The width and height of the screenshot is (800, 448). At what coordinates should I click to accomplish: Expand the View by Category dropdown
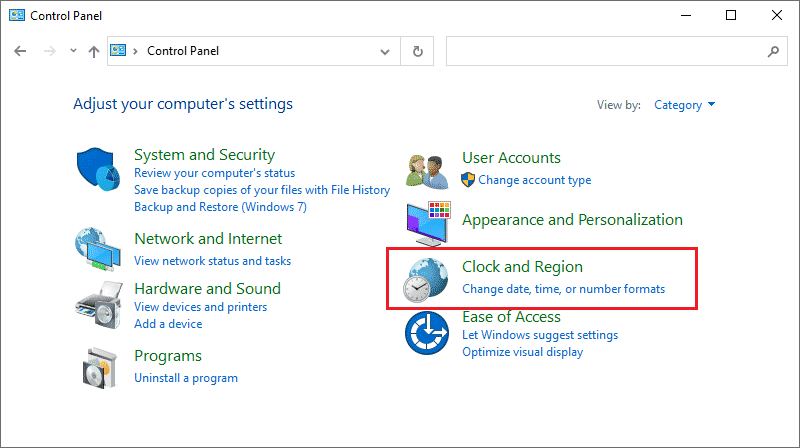(x=684, y=105)
